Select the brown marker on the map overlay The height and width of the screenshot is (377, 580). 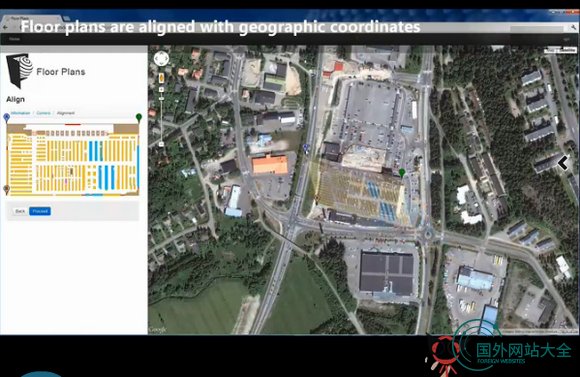[x=317, y=199]
